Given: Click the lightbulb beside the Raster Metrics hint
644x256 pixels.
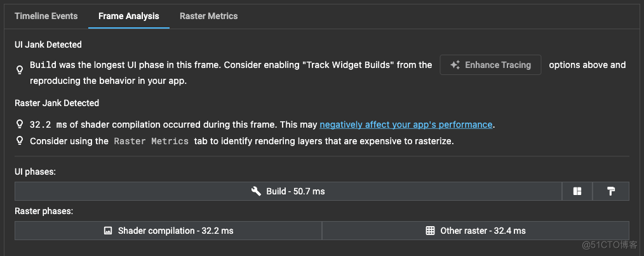Looking at the screenshot, I should point(20,141).
